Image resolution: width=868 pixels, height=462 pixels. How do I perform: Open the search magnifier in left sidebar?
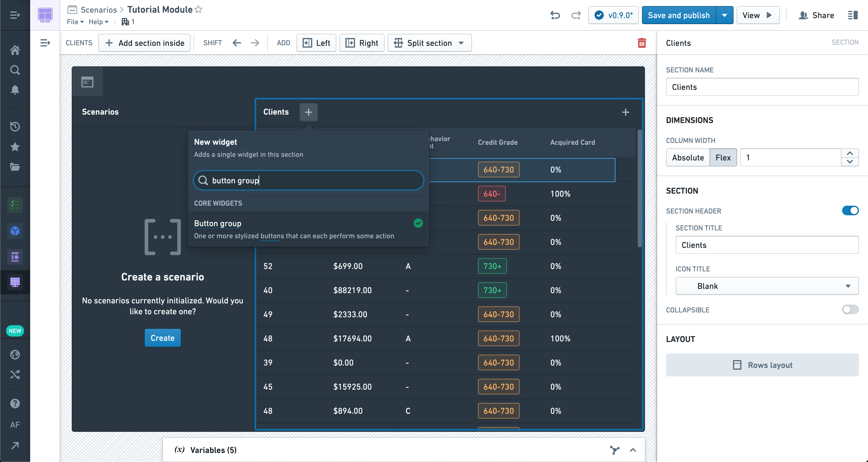15,70
